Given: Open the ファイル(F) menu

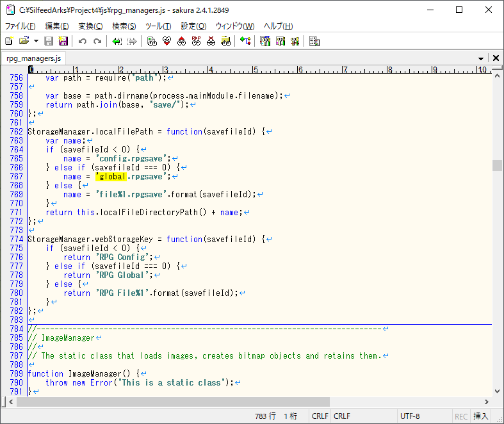Looking at the screenshot, I should [20, 26].
